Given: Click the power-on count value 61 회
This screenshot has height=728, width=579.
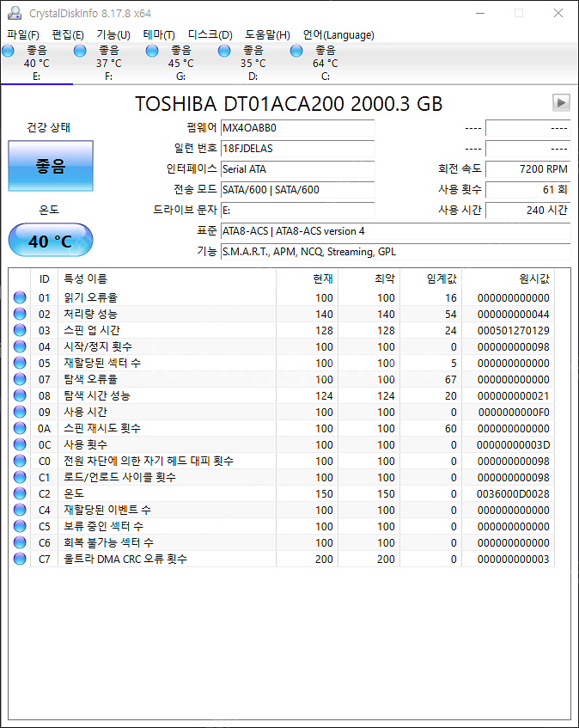Looking at the screenshot, I should click(528, 189).
